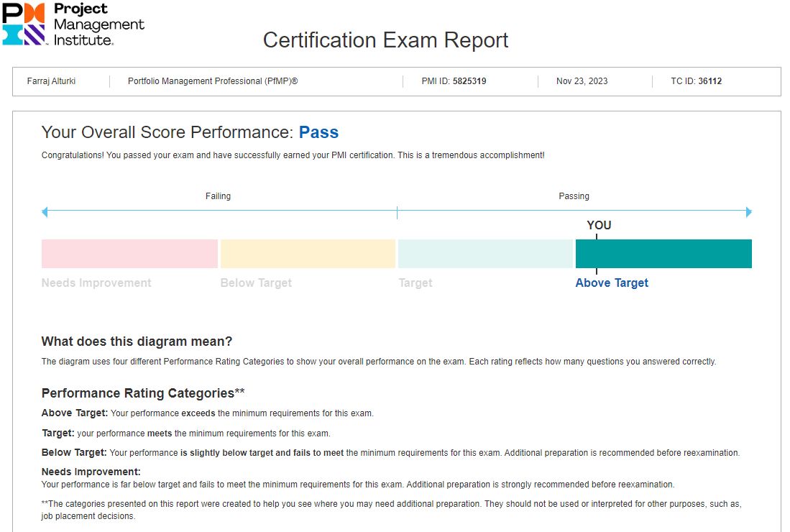Click the left arrowhead of the score scale
Image resolution: width=790 pixels, height=532 pixels.
coord(45,212)
